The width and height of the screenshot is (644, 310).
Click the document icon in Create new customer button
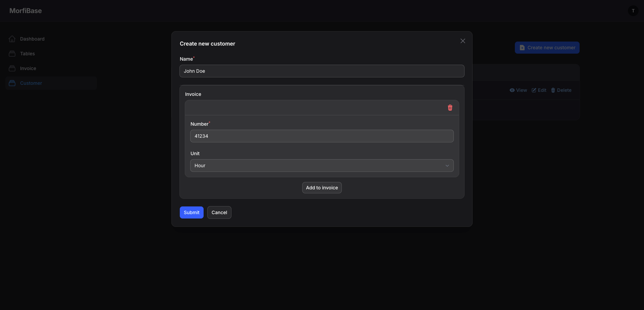(x=522, y=48)
